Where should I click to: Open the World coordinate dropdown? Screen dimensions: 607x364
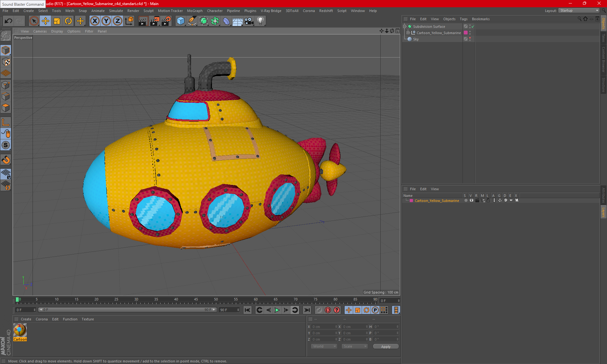pos(324,347)
